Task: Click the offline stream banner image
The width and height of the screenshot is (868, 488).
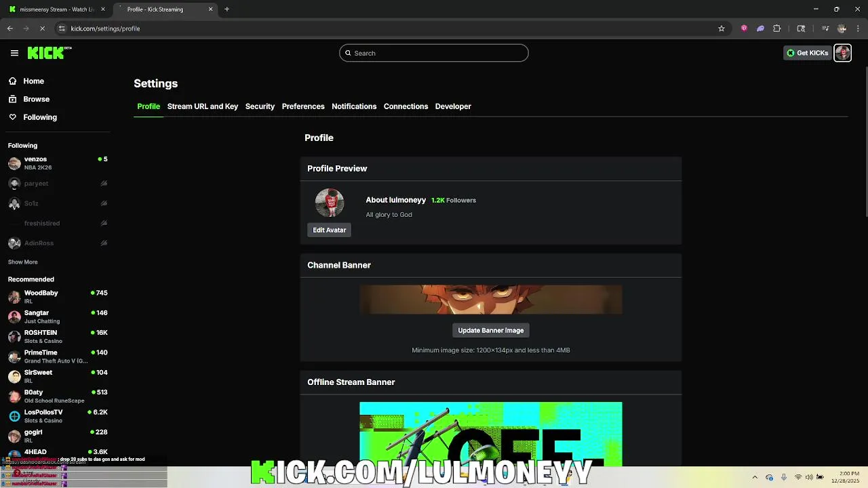Action: click(491, 434)
